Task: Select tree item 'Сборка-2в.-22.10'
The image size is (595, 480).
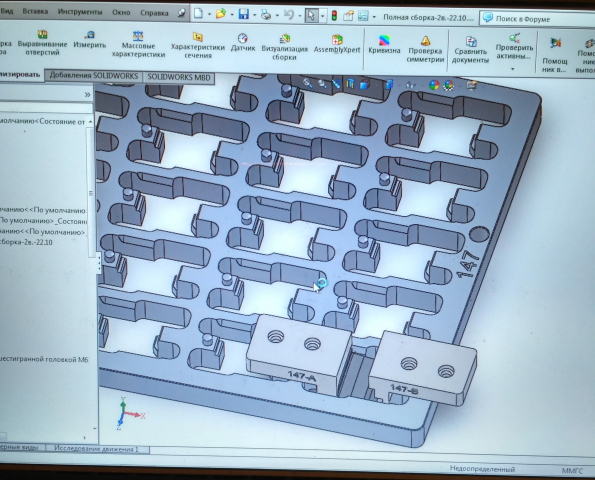Action: click(x=26, y=242)
